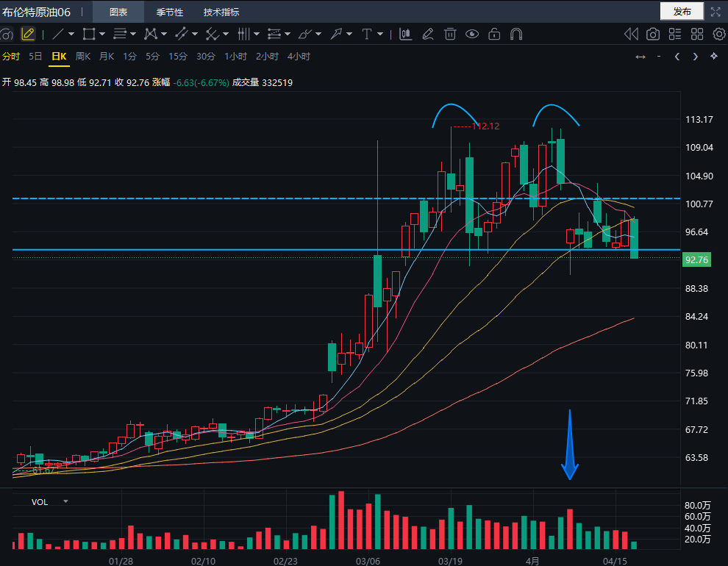Select the arrow marker tool
The width and height of the screenshot is (728, 566).
tap(335, 34)
